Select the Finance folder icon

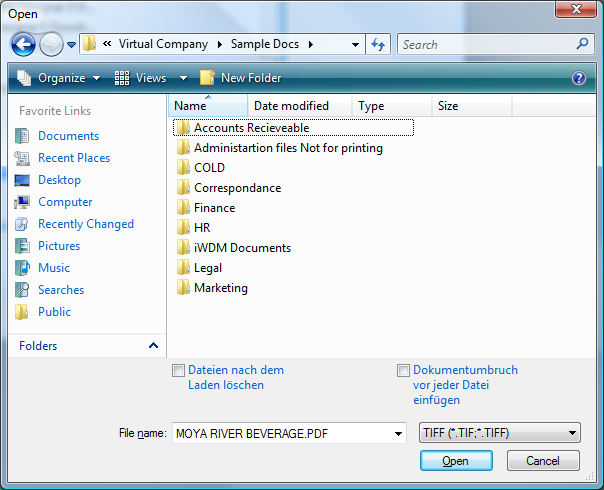tap(183, 208)
